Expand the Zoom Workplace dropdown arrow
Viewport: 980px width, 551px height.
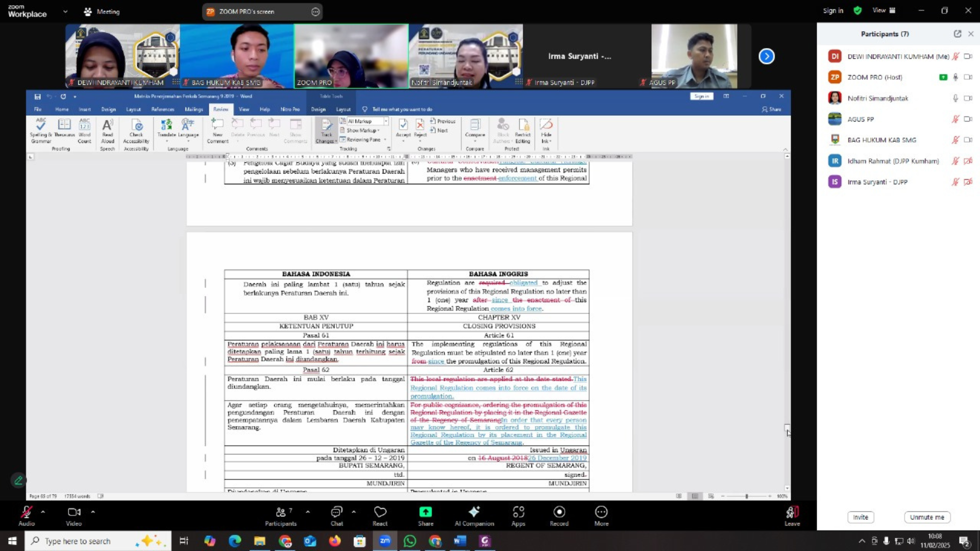pos(65,11)
